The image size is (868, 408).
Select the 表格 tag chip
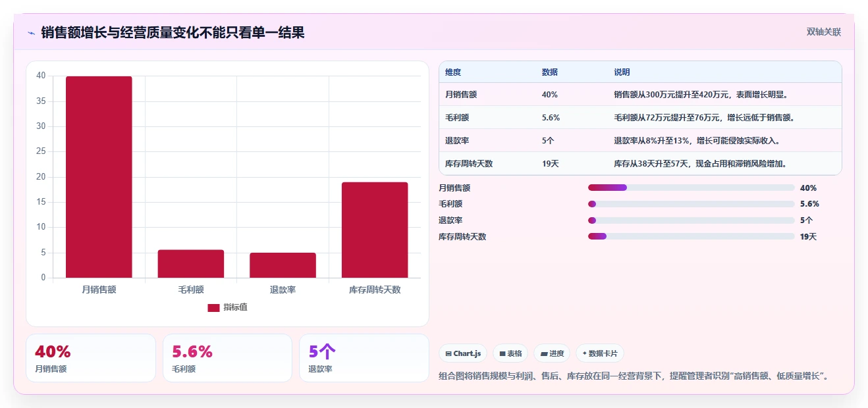510,353
